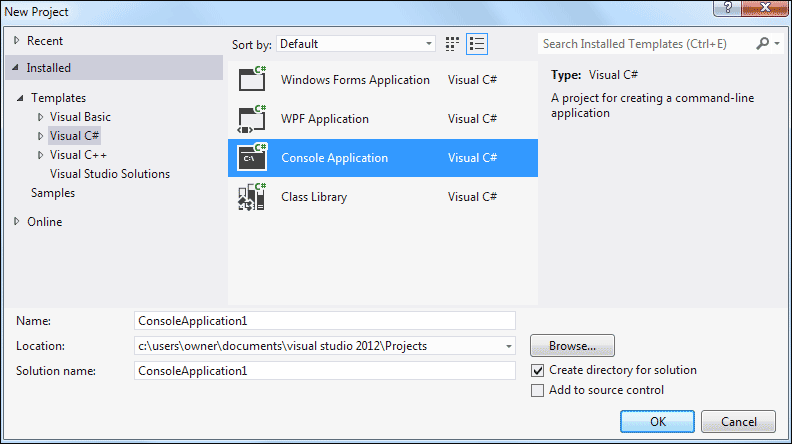Image resolution: width=792 pixels, height=444 pixels.
Task: Close the New Project dialog
Action: pos(765,8)
